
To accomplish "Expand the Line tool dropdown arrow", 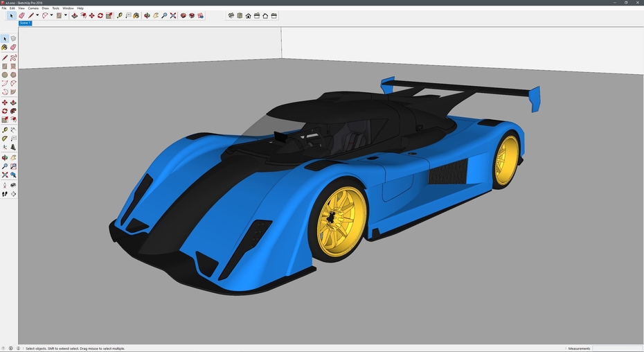I will tap(37, 15).
